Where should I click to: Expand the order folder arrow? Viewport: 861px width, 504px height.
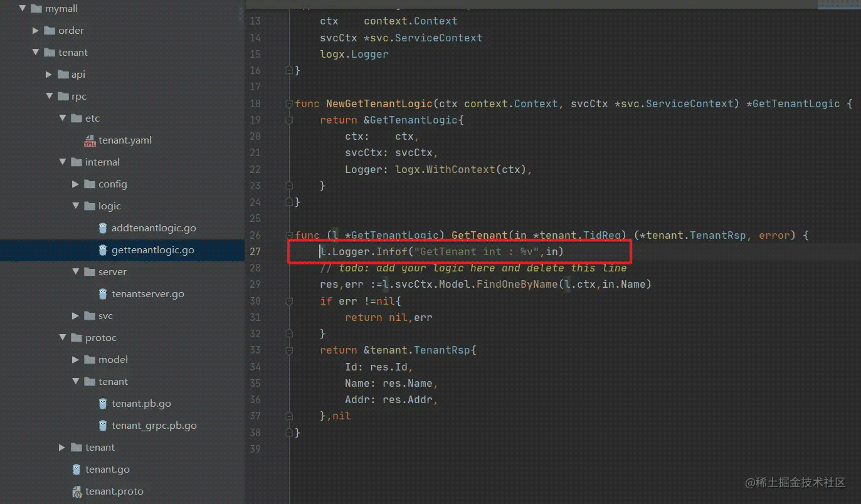[36, 31]
